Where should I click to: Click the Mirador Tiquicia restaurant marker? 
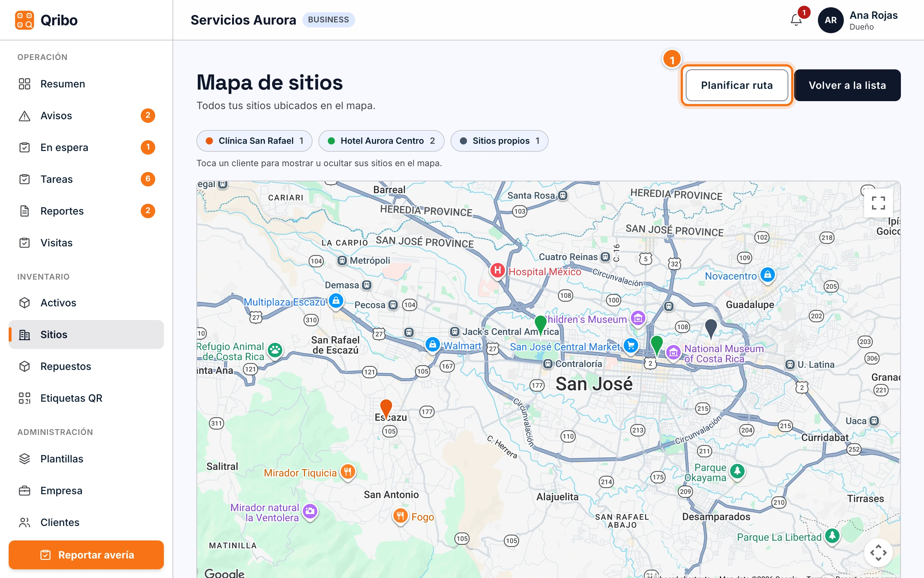[x=348, y=472]
